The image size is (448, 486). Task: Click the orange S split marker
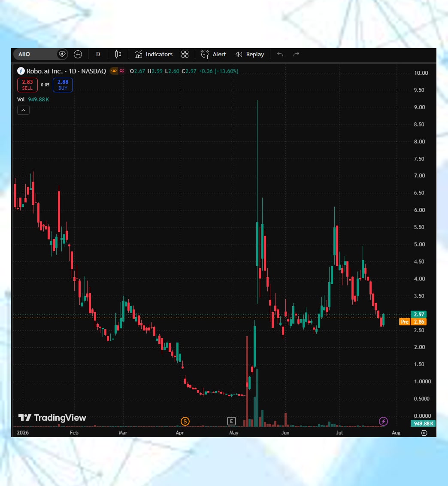point(185,421)
